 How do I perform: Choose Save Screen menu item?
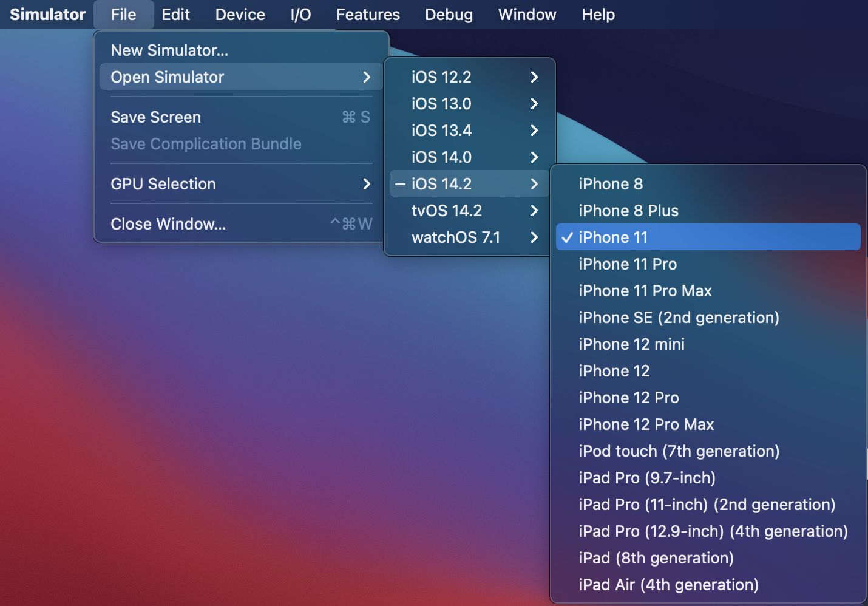coord(241,117)
